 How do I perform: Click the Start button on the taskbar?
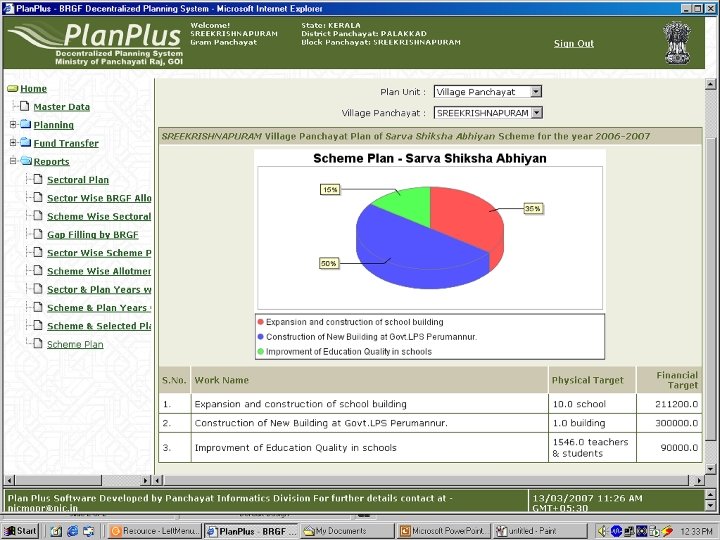point(20,531)
